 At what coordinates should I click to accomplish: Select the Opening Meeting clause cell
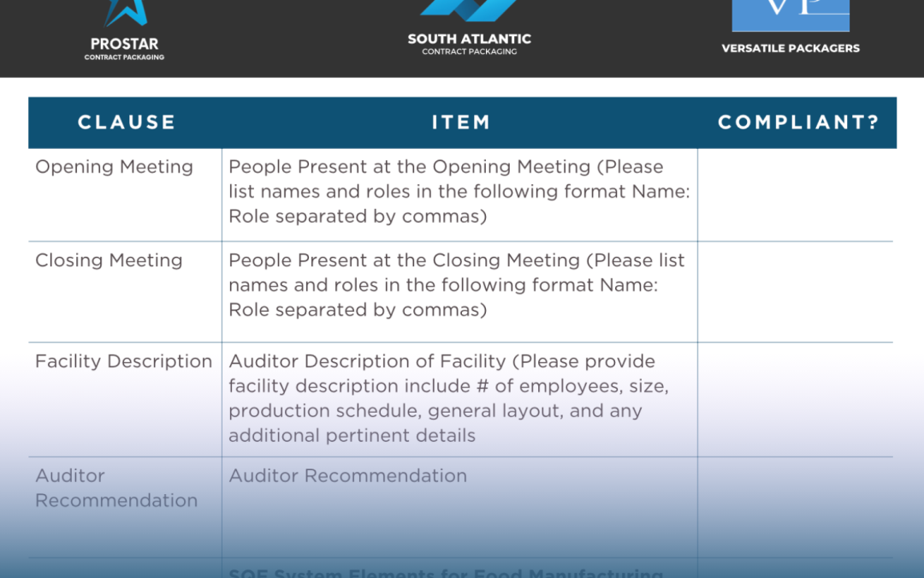coord(115,167)
